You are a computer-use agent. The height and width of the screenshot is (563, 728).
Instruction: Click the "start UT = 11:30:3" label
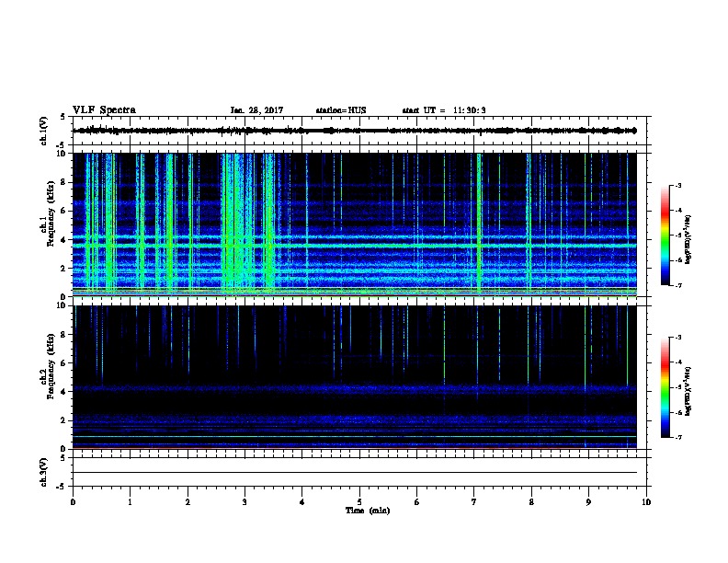pyautogui.click(x=444, y=110)
